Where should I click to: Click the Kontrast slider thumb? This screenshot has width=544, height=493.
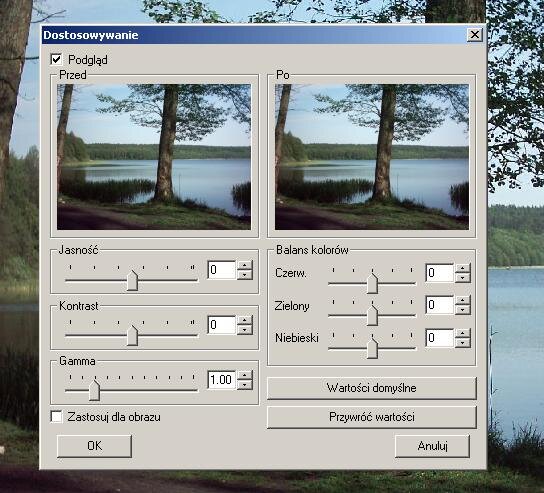[132, 335]
